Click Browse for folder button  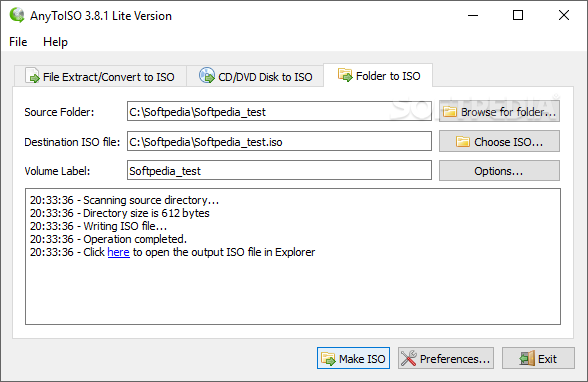499,111
